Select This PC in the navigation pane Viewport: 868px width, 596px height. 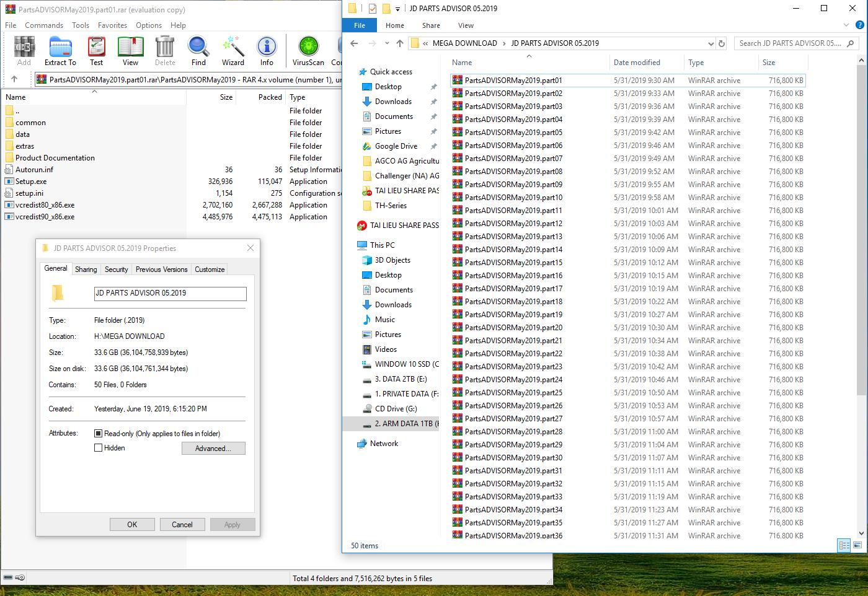tap(382, 245)
